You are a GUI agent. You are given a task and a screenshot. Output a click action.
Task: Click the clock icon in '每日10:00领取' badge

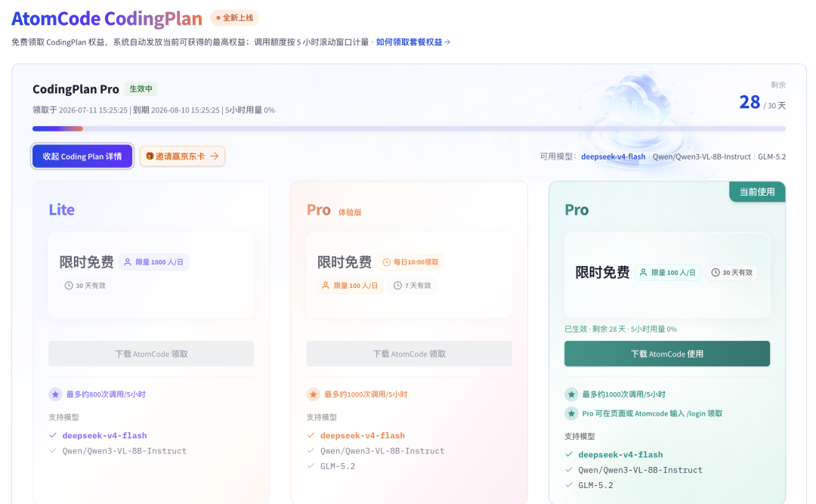pyautogui.click(x=387, y=262)
